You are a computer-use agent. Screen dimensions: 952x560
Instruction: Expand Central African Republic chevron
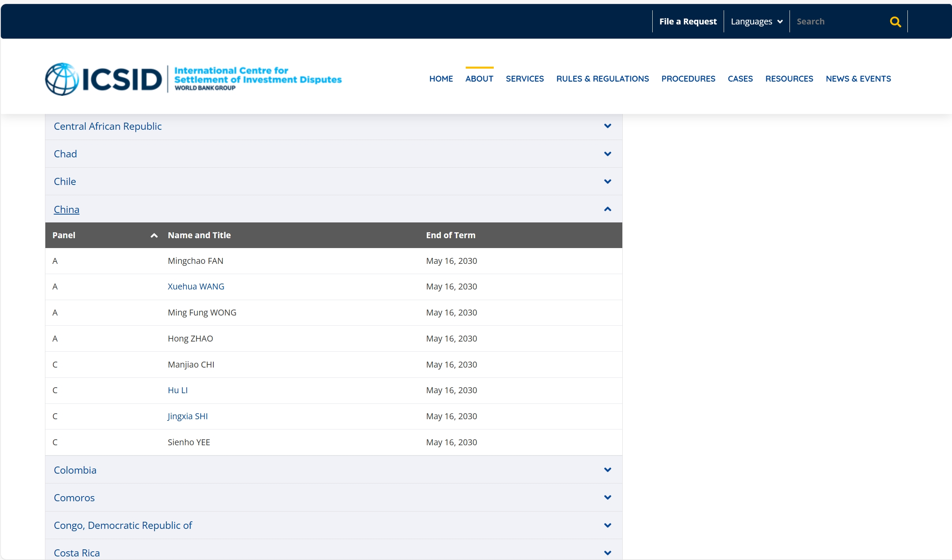pyautogui.click(x=607, y=126)
